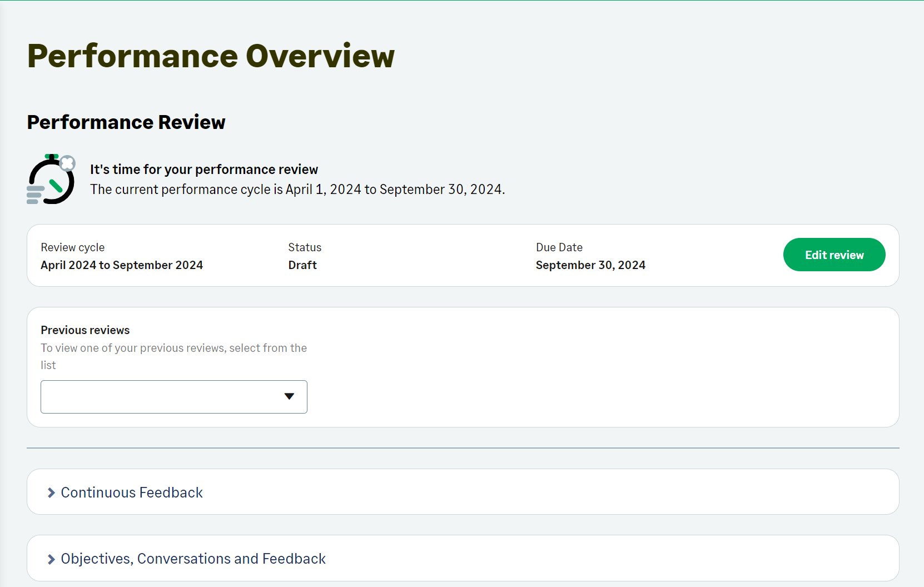Click the Status label

pyautogui.click(x=305, y=247)
